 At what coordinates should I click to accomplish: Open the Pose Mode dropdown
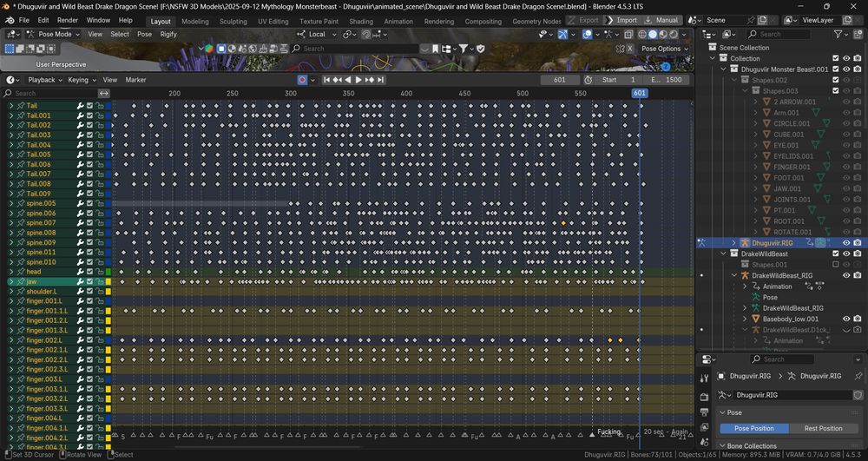coord(53,35)
